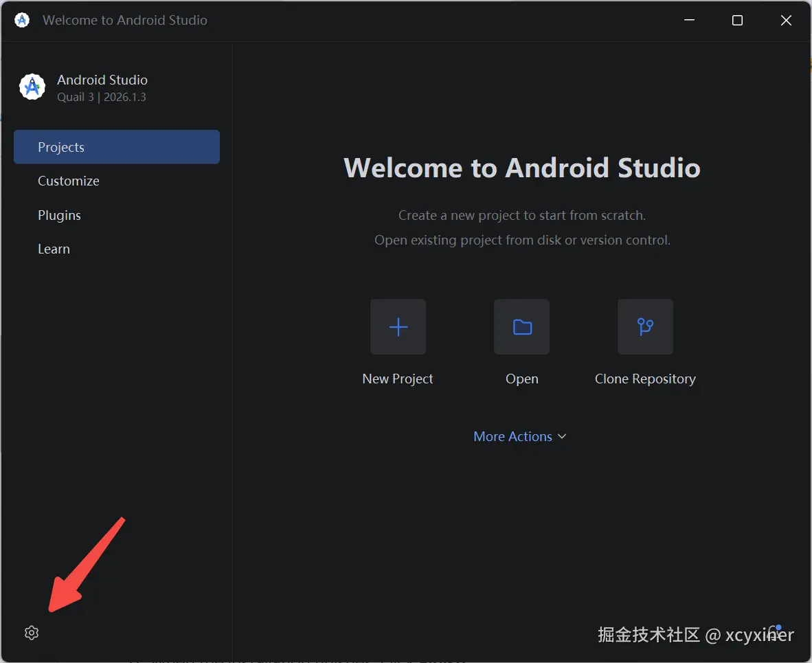
Task: Maximize the Welcome window
Action: click(x=737, y=20)
